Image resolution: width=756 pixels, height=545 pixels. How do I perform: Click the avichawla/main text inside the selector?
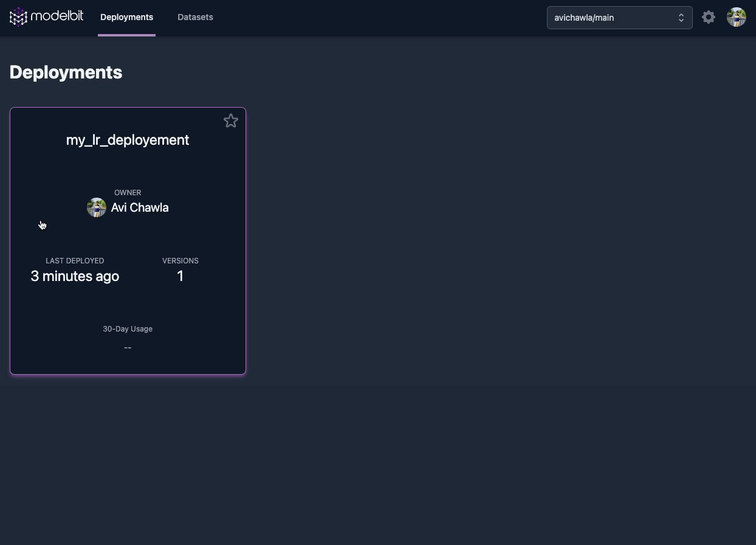(584, 18)
